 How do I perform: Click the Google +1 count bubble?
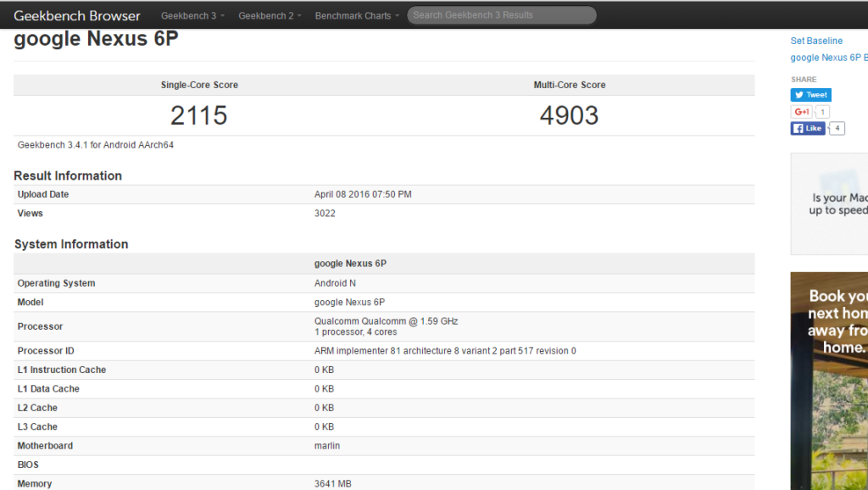tap(822, 112)
